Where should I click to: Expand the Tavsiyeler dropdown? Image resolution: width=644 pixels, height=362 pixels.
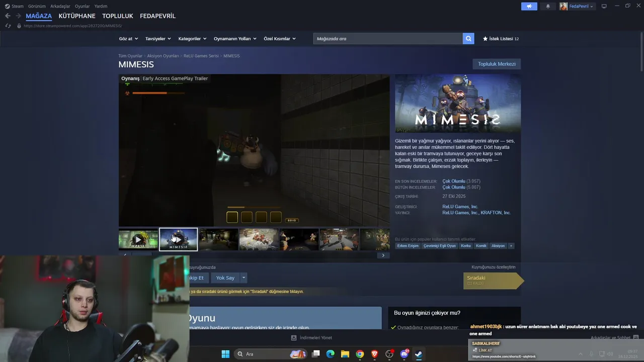pyautogui.click(x=158, y=39)
